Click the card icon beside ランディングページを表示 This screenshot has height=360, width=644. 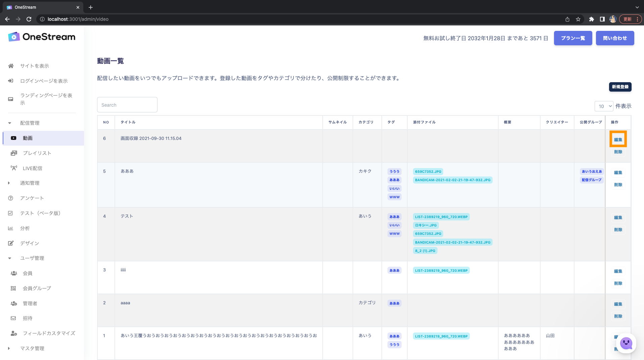[11, 99]
